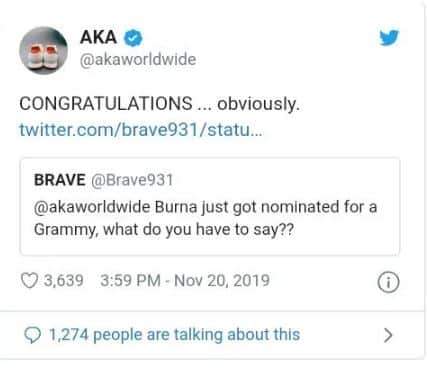Open AKA's profile picture avatar
The image size is (427, 376).
[x=43, y=51]
